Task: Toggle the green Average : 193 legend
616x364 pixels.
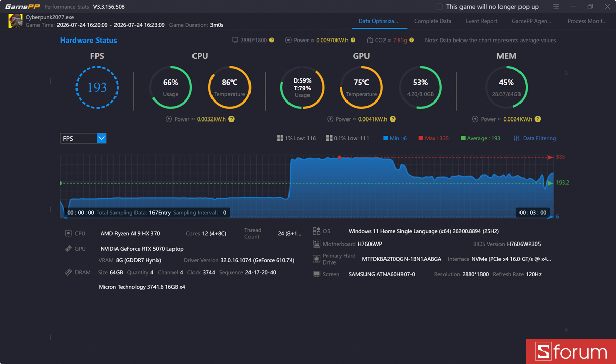Action: (x=480, y=138)
